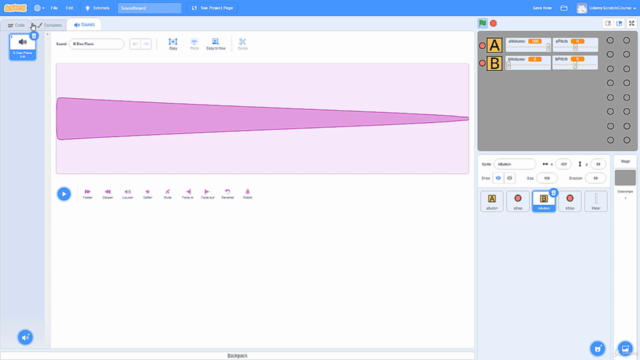Viewport: 640px width, 360px height.
Task: Play the sound in the editor
Action: coord(64,194)
